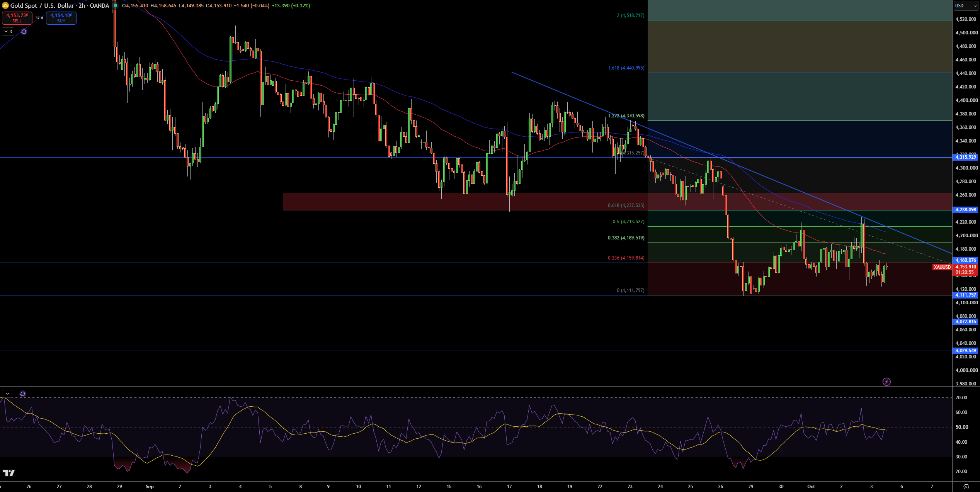This screenshot has width=980, height=492.
Task: Click the 30.00 RSI scale label
Action: pos(961,457)
